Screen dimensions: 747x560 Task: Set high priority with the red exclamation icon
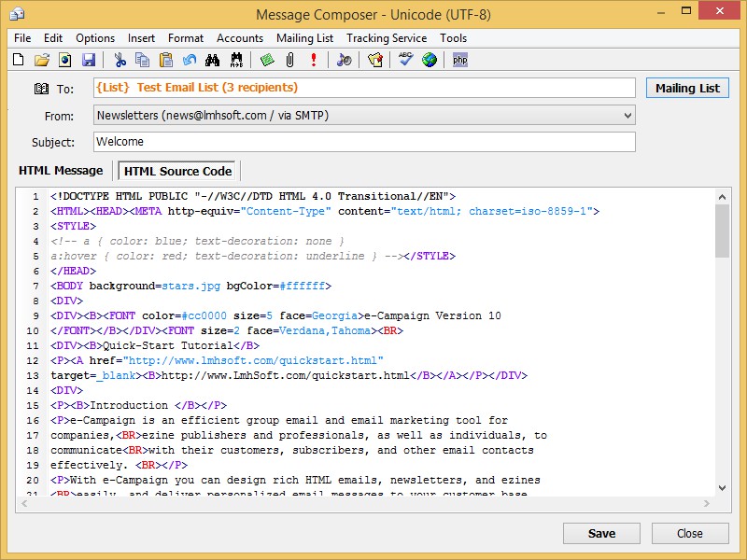(x=314, y=60)
